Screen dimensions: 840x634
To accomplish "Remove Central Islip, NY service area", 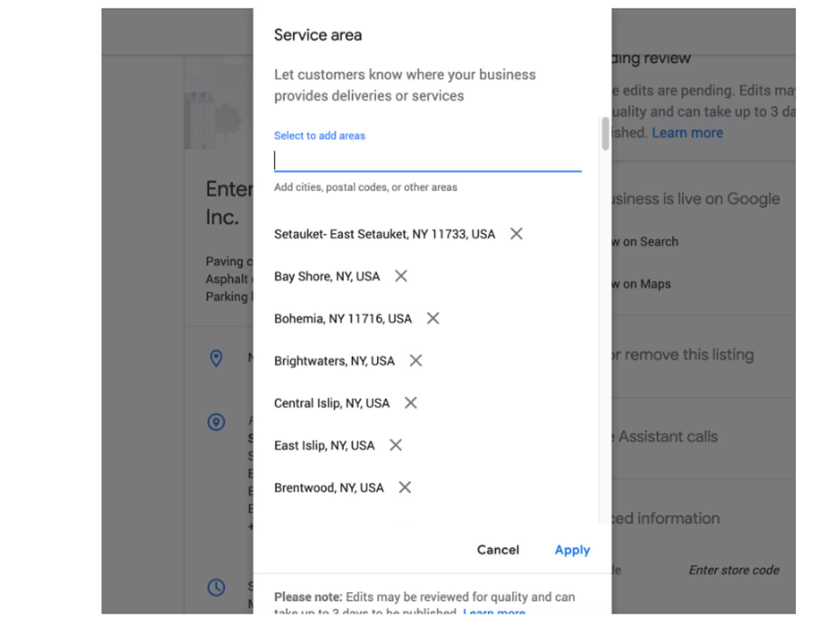I will point(411,403).
